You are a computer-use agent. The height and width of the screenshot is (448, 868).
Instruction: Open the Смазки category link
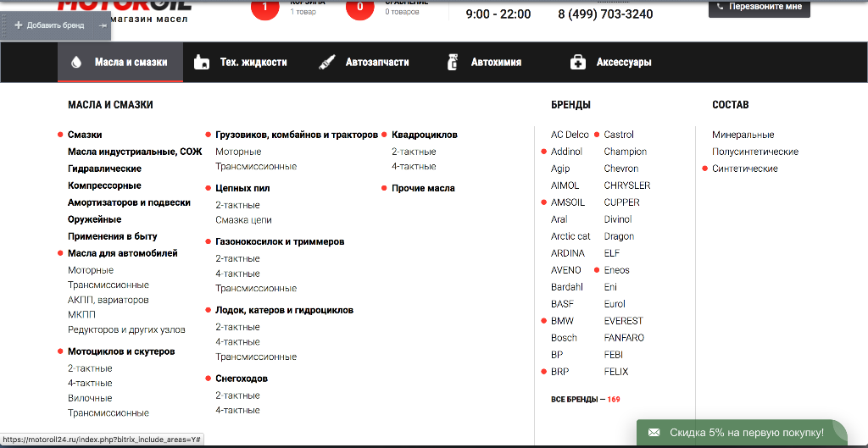point(85,135)
